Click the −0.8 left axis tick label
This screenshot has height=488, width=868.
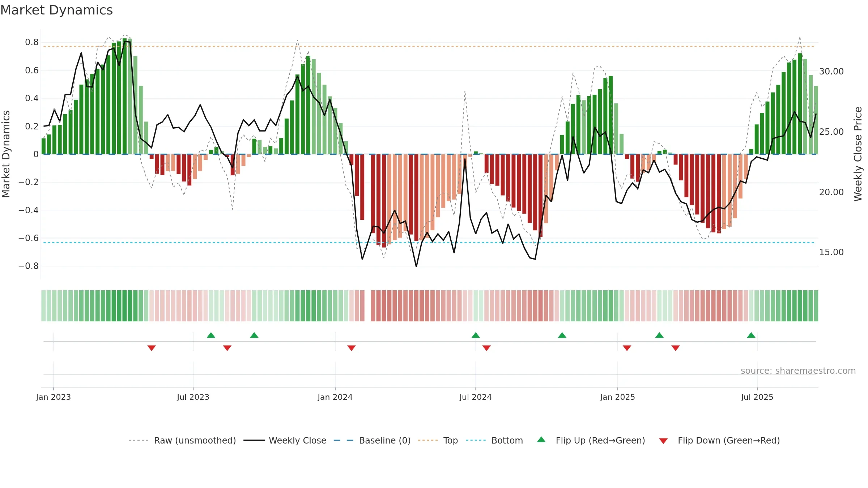tap(29, 266)
